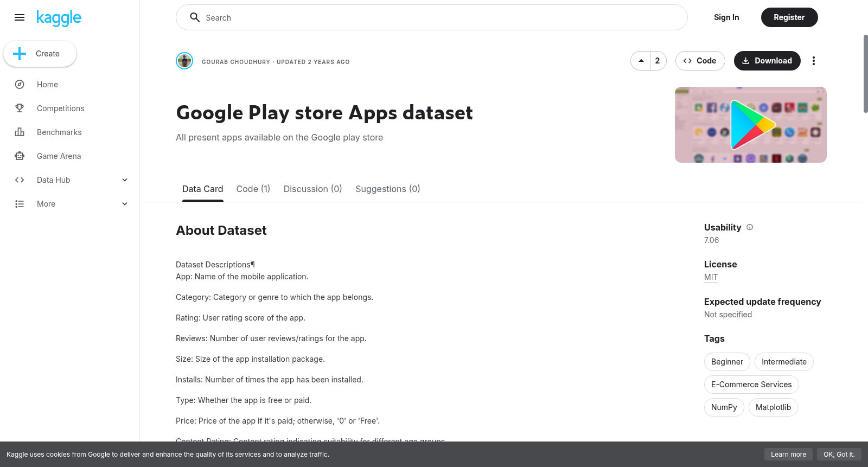Click the page vertical scrollbar
This screenshot has height=467, width=868.
(865, 74)
